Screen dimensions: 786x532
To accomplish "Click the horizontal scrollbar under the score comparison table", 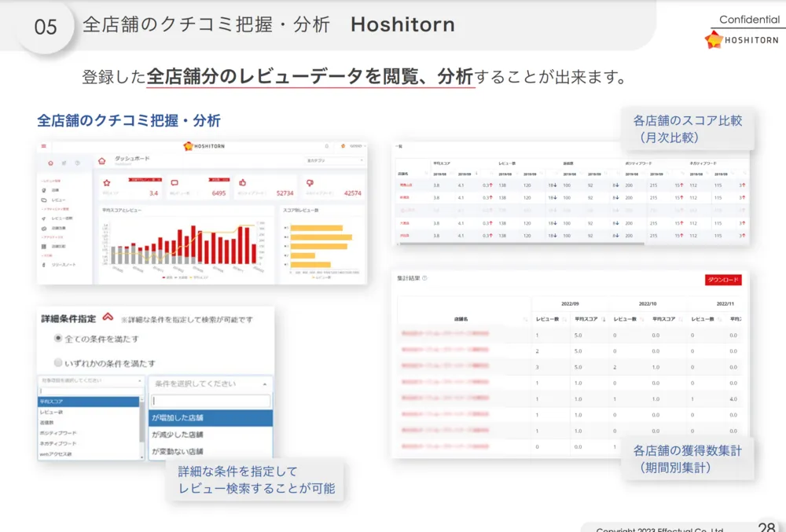I will tap(521, 244).
